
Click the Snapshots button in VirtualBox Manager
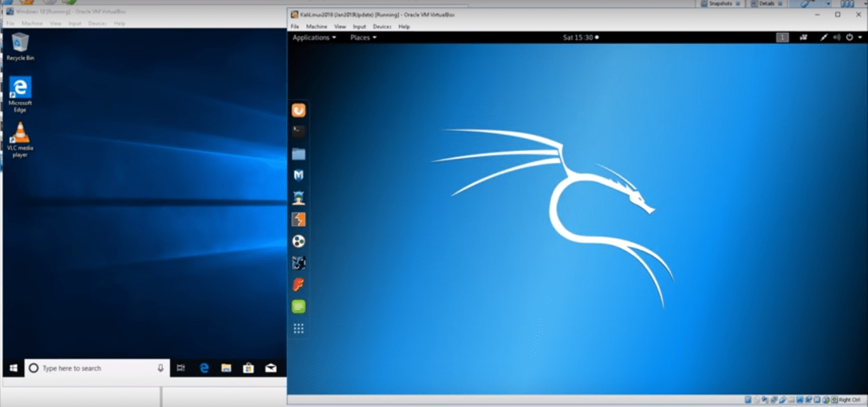tap(720, 3)
